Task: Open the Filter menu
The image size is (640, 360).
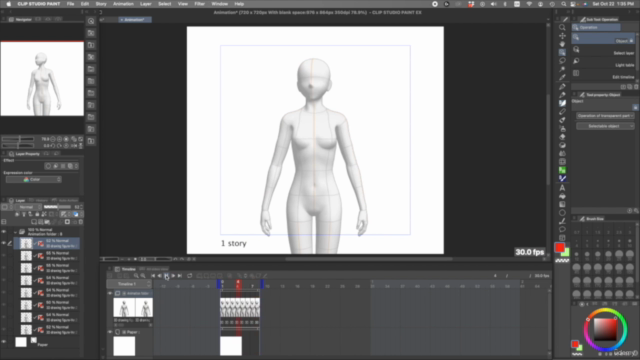Action: click(x=199, y=4)
